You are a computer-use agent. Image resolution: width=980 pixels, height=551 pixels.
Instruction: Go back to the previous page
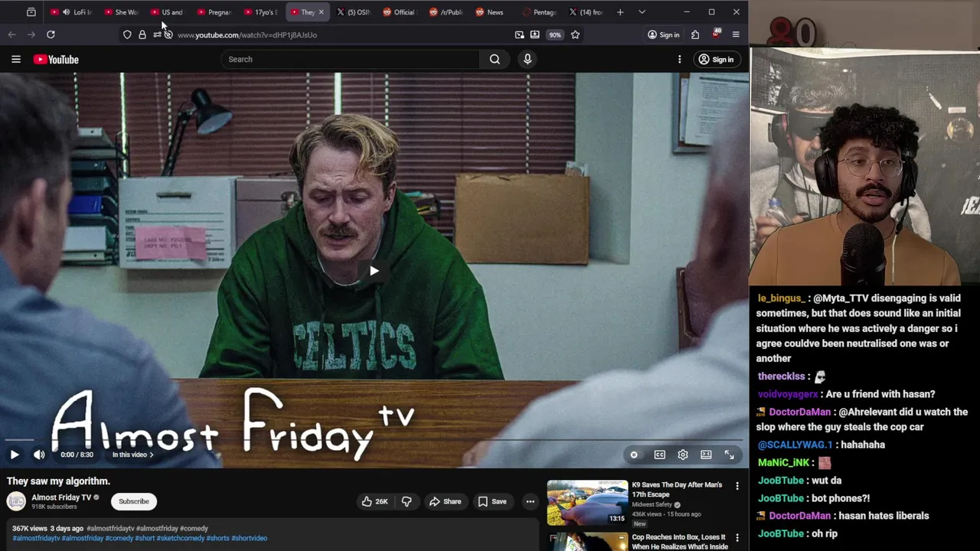11,34
